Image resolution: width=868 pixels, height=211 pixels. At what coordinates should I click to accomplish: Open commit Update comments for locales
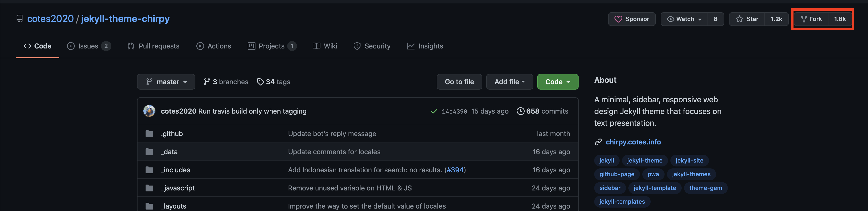[x=334, y=152]
